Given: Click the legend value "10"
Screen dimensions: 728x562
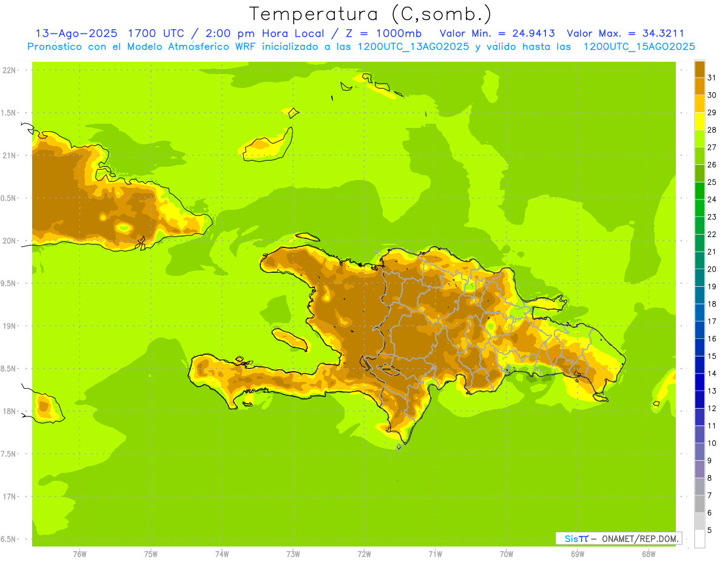Looking at the screenshot, I should (712, 443).
